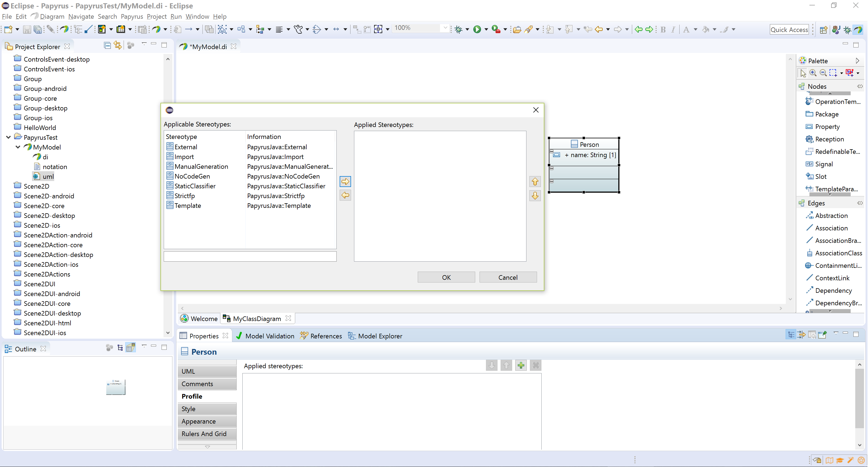The height and width of the screenshot is (467, 868).
Task: Open the UML properties section
Action: tap(207, 371)
